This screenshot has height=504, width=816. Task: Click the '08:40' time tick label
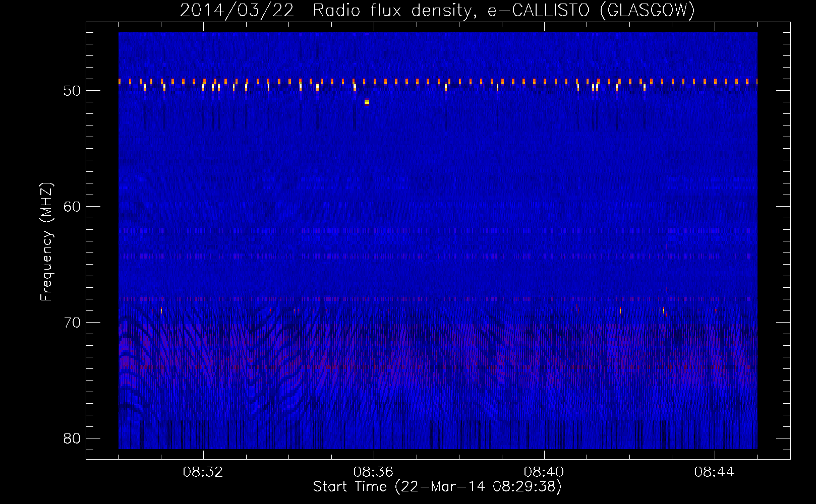pos(544,472)
